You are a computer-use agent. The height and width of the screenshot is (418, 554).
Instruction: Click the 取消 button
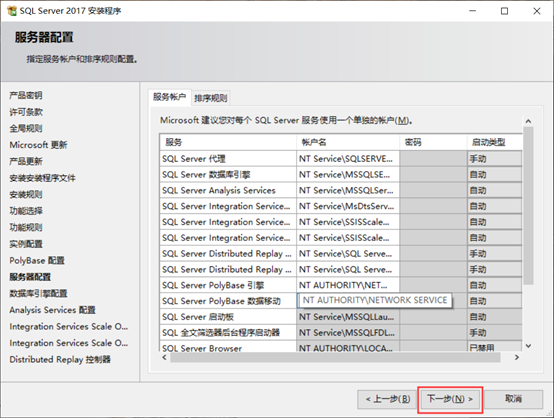(513, 399)
